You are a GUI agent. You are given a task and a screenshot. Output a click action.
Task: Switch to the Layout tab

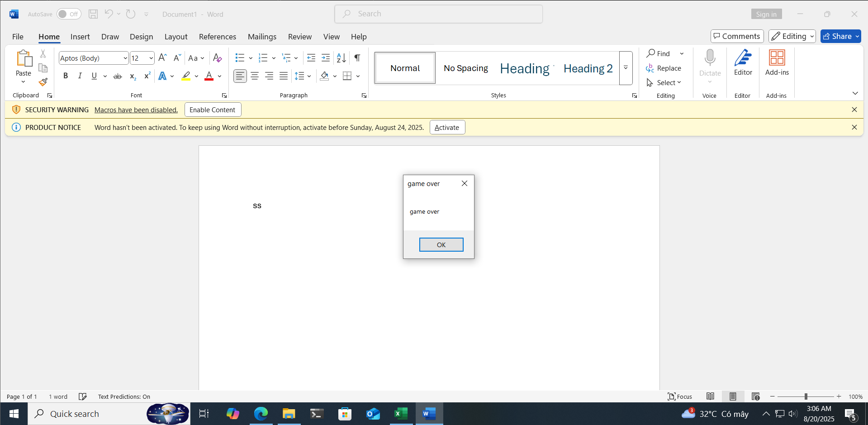click(176, 37)
